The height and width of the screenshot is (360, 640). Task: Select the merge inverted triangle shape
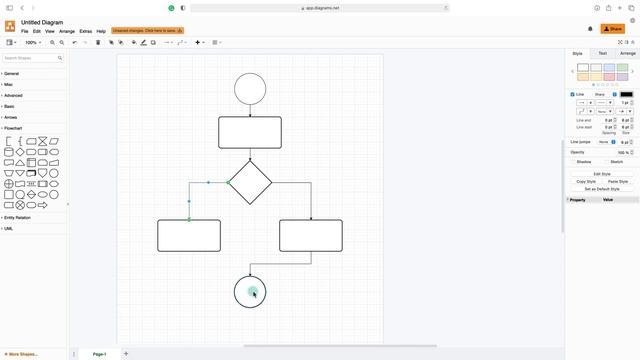tap(20, 173)
